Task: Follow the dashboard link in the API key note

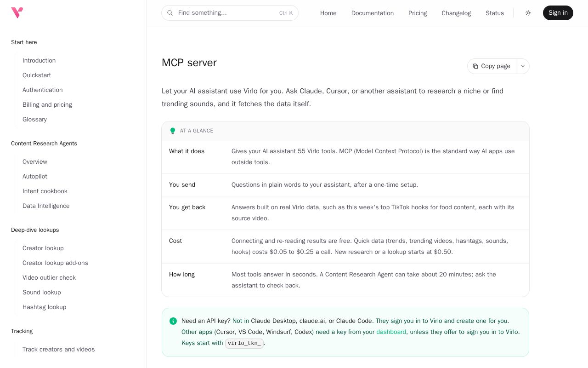Action: point(391,332)
